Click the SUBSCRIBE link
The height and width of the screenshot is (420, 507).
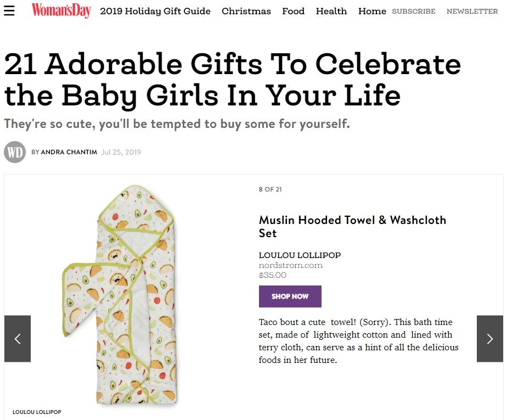click(414, 11)
